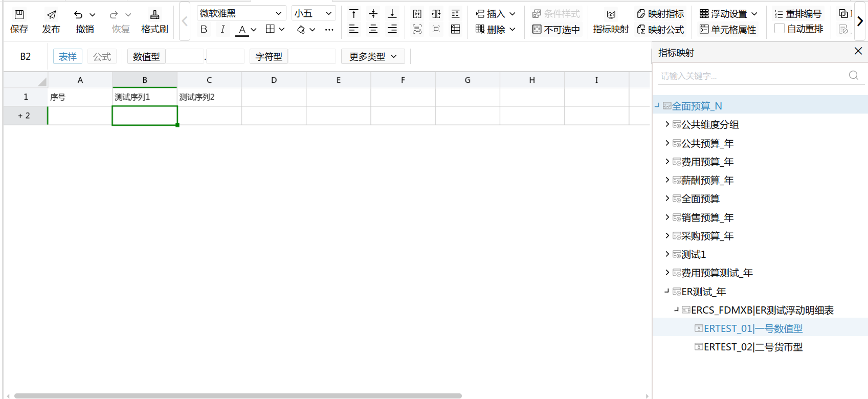Expand the 公共维度分组 tree node
Image resolution: width=868 pixels, height=399 pixels.
(x=667, y=124)
